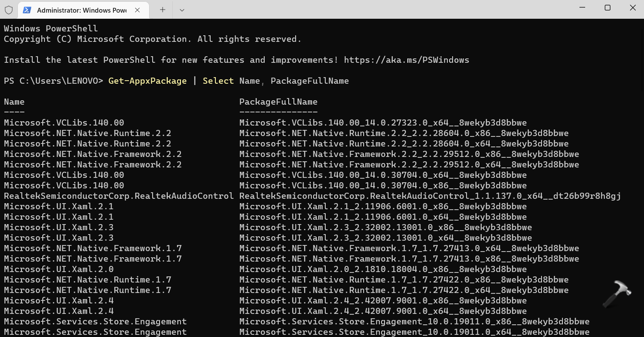The height and width of the screenshot is (337, 644).
Task: Expand the new tab profile dropdown chevron
Action: coord(182,10)
